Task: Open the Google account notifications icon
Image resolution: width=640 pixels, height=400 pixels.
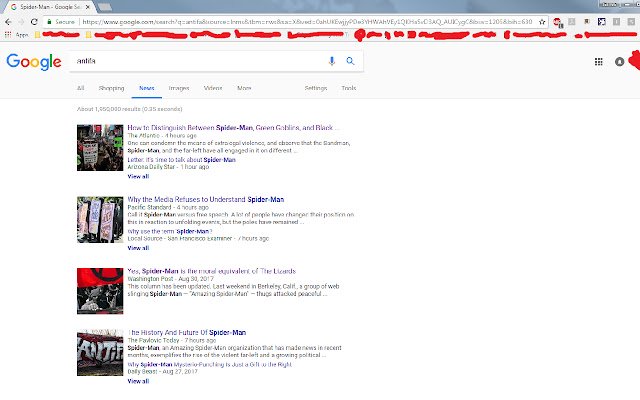Action: point(619,62)
